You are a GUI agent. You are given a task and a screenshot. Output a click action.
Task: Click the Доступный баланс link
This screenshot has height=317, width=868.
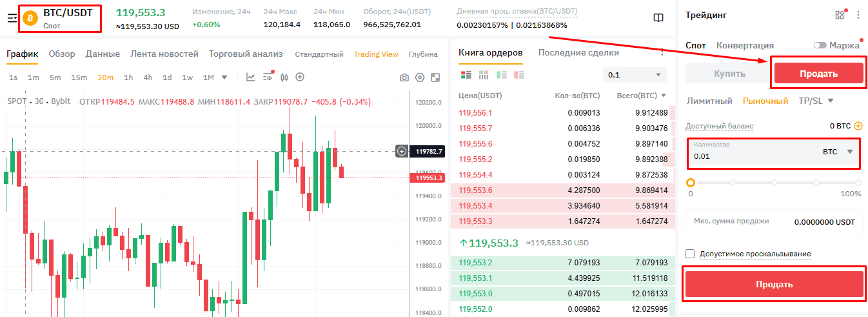pyautogui.click(x=719, y=126)
